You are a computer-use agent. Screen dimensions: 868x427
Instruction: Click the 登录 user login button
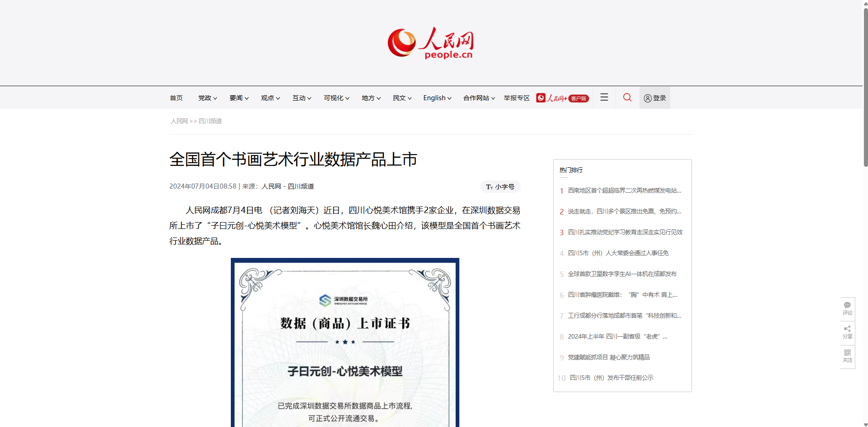click(655, 98)
